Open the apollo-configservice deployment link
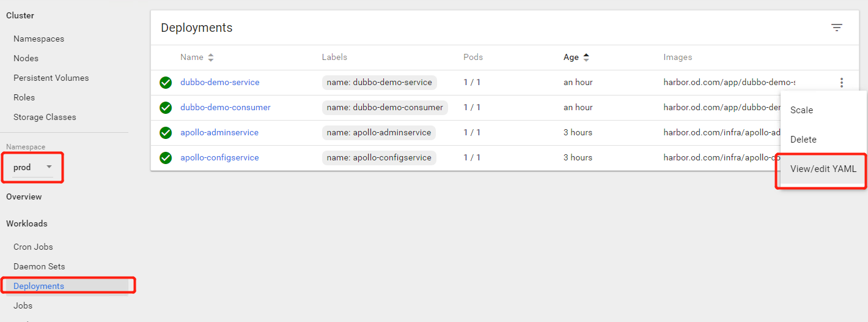 (x=219, y=157)
